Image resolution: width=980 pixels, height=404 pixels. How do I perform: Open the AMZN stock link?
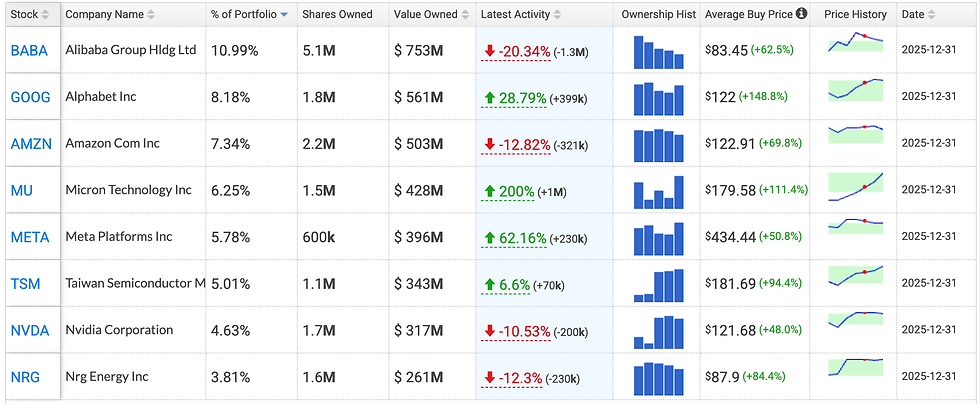pyautogui.click(x=30, y=144)
